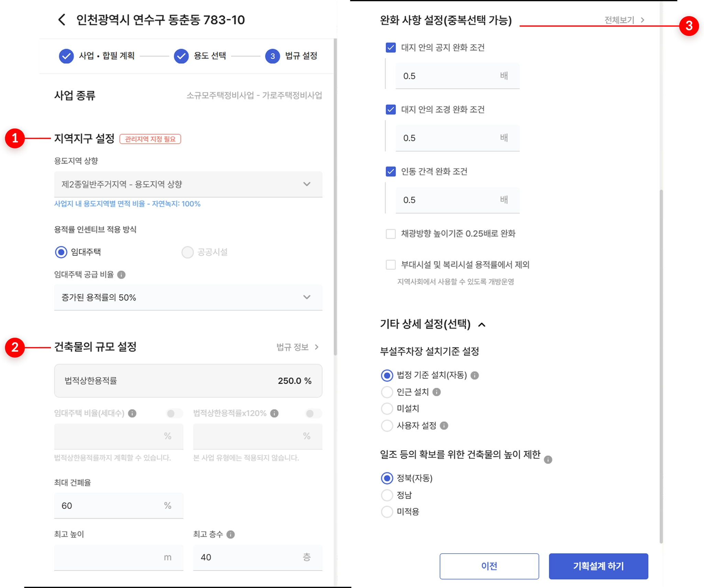Click the 기획설계 하기 button
The height and width of the screenshot is (588, 704).
598,566
